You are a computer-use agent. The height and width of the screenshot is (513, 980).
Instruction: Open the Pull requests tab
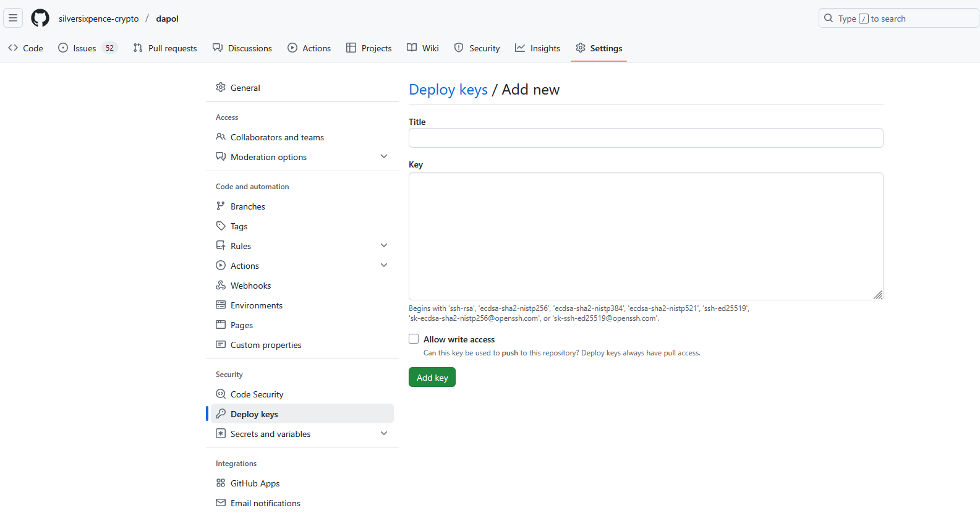pos(165,48)
